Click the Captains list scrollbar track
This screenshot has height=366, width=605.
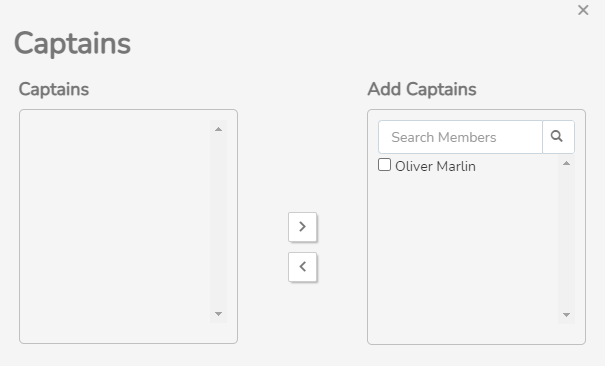(x=218, y=221)
